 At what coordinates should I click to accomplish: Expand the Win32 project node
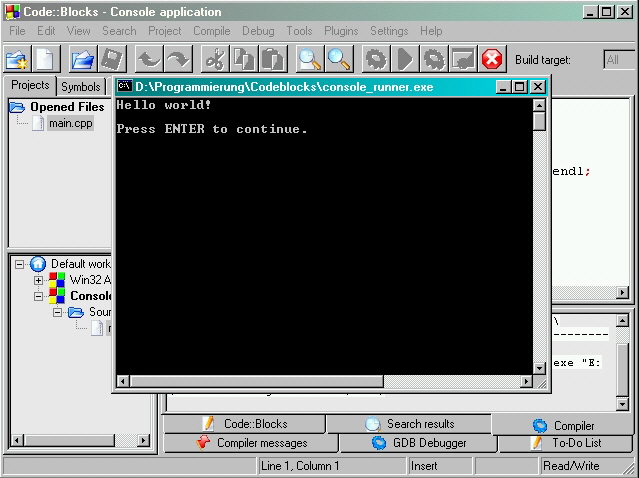click(38, 280)
